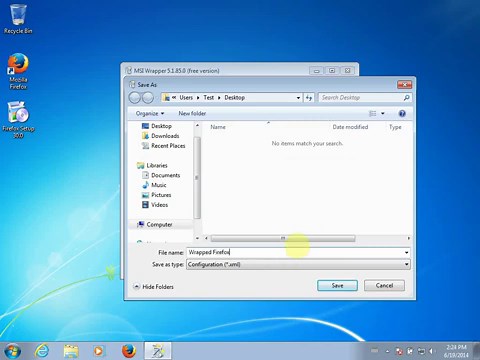Click the horizontal scrollbar thumb in file list
The height and width of the screenshot is (360, 480).
click(x=283, y=238)
